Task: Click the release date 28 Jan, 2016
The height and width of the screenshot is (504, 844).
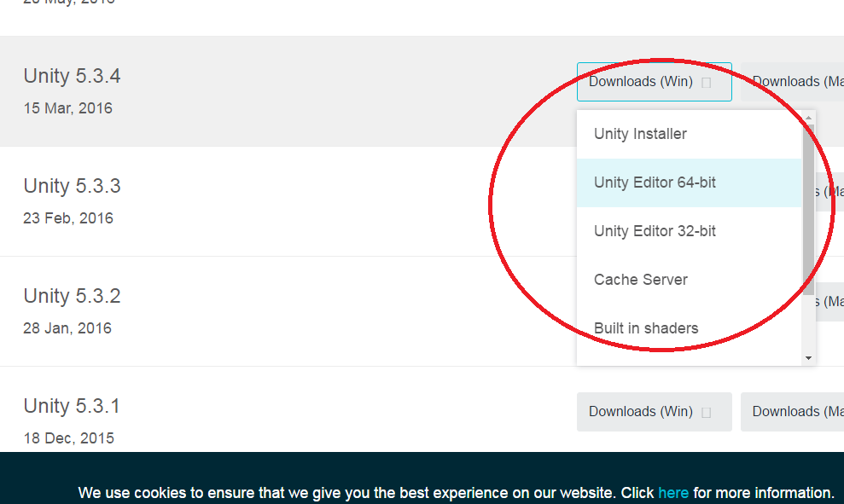Action: [67, 328]
